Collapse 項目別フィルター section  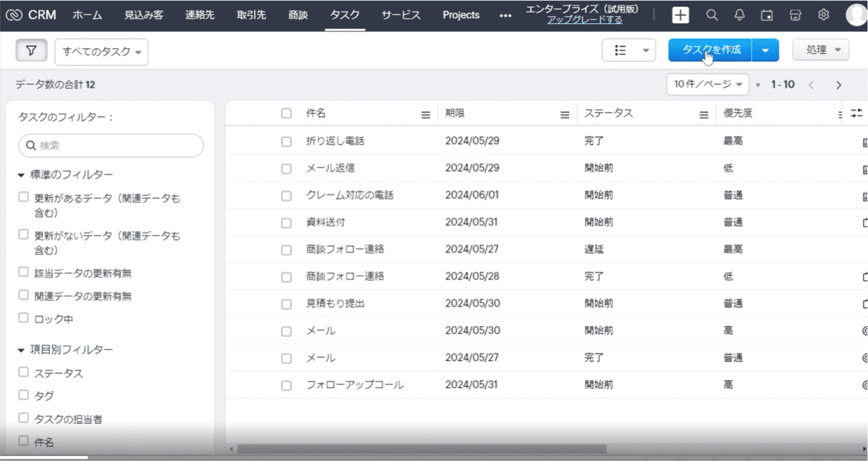click(21, 350)
